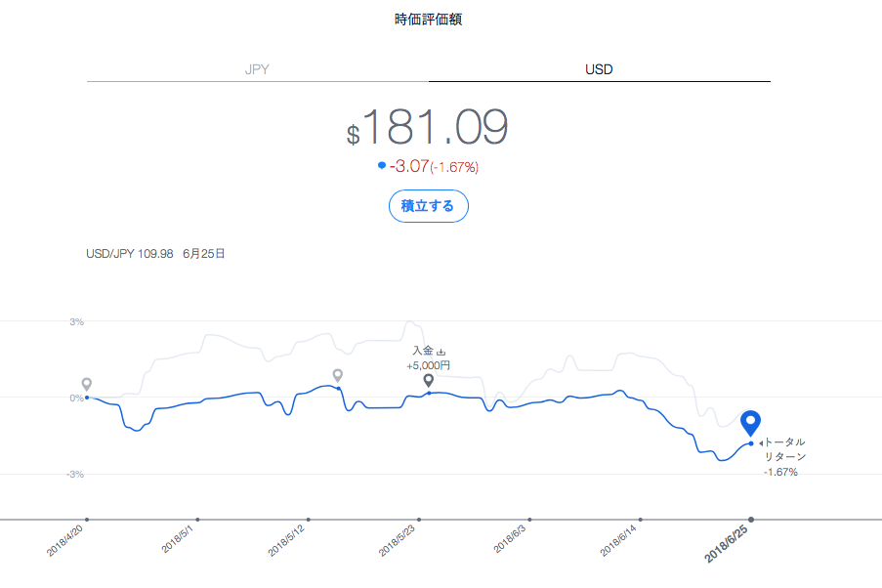Click the deposit download icon next to 入金
The height and width of the screenshot is (588, 882).
[441, 352]
